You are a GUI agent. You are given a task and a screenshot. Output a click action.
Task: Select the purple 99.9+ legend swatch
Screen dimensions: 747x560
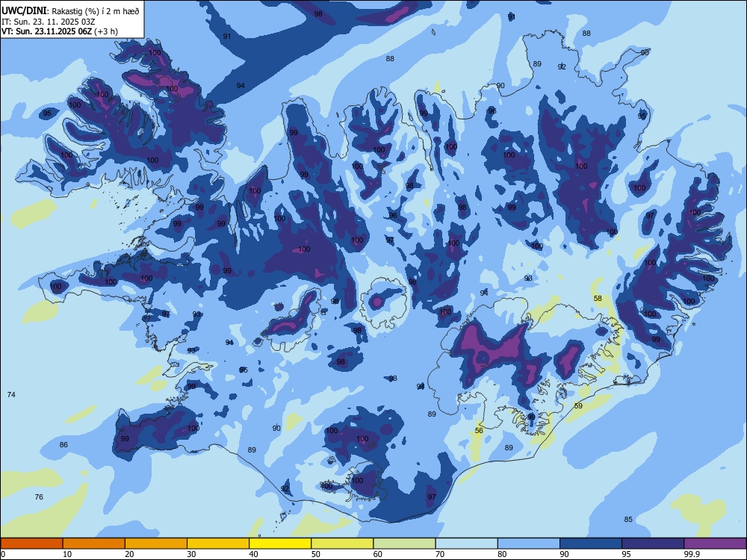[x=715, y=544]
